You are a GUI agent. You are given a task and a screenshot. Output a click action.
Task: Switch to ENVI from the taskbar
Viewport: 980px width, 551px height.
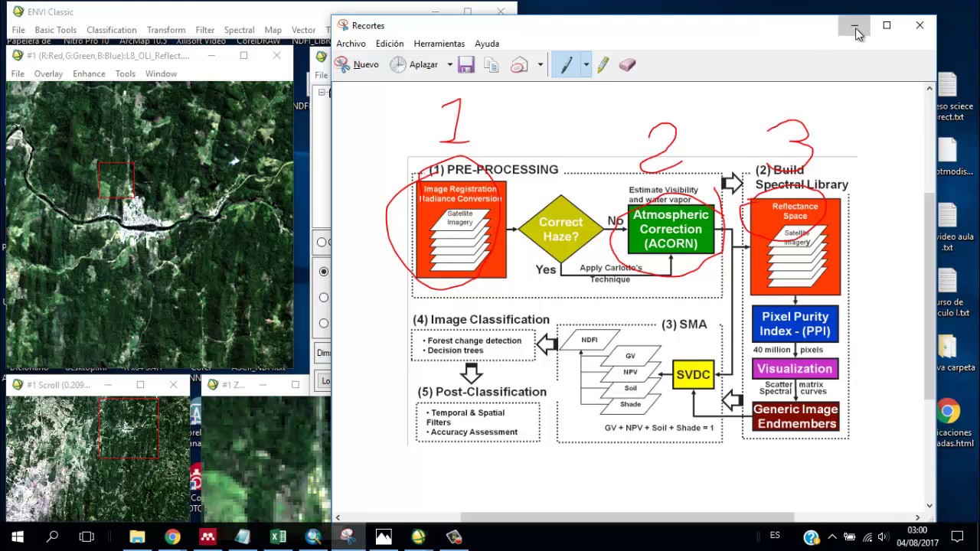419,536
